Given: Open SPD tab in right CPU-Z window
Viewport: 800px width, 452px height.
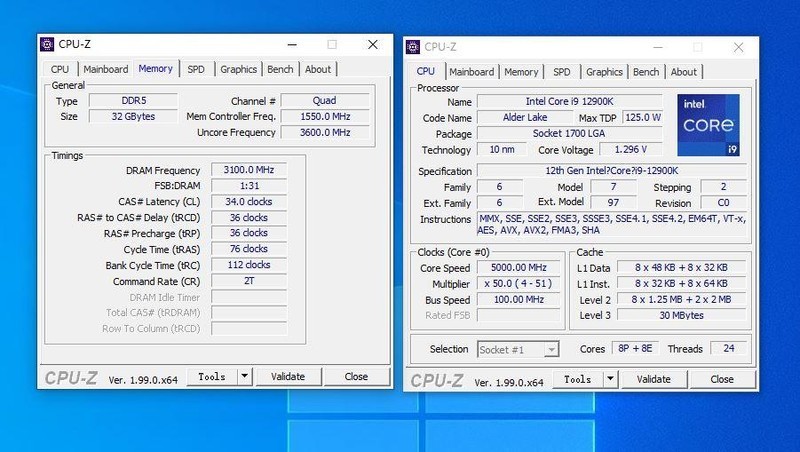Looking at the screenshot, I should tap(562, 72).
